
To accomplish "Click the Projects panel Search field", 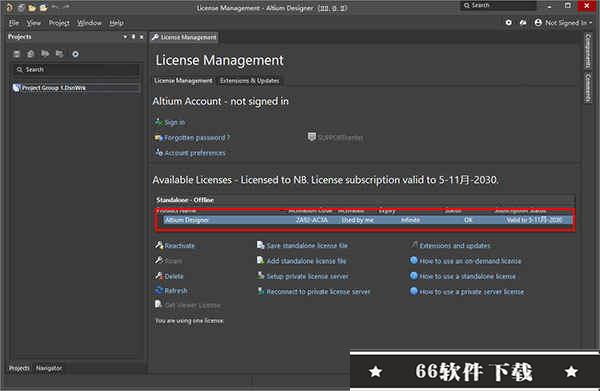I will [75, 70].
